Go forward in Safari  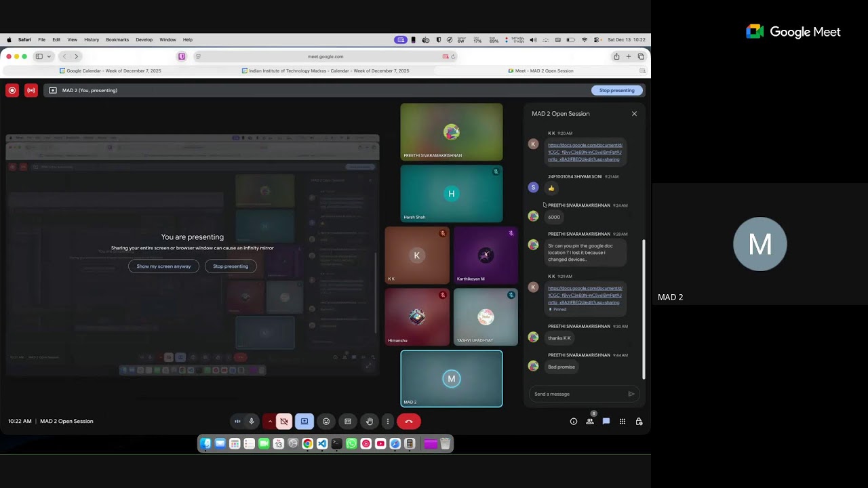[76, 57]
